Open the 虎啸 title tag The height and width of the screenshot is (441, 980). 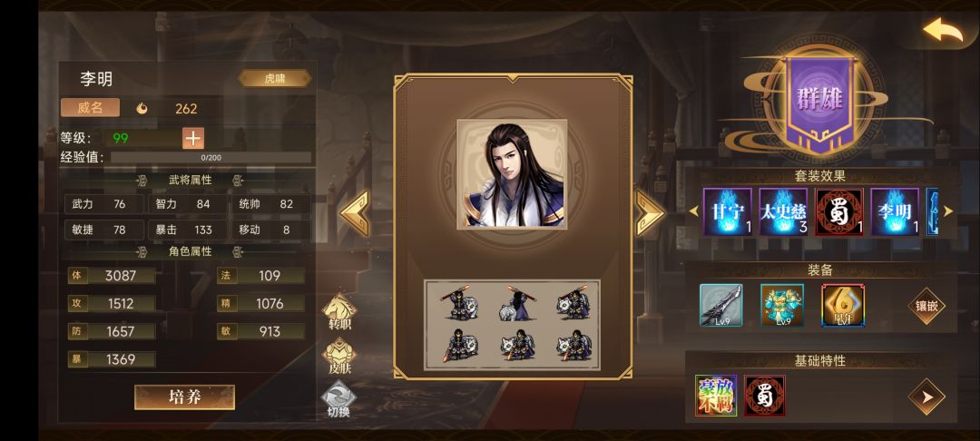coord(274,78)
